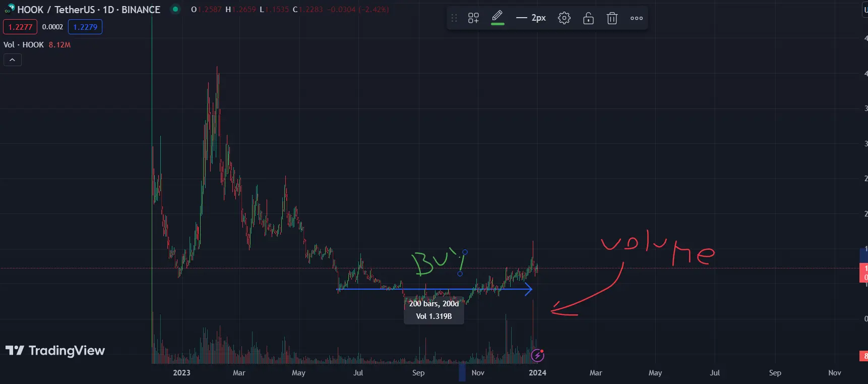Select the 8.12M volume value

pyautogui.click(x=59, y=45)
